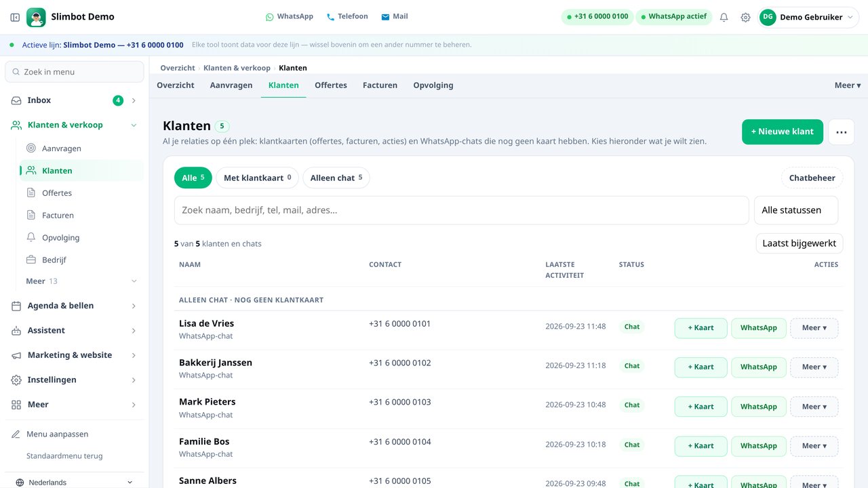868x488 pixels.
Task: Open the Telefoon channel
Action: pos(347,16)
